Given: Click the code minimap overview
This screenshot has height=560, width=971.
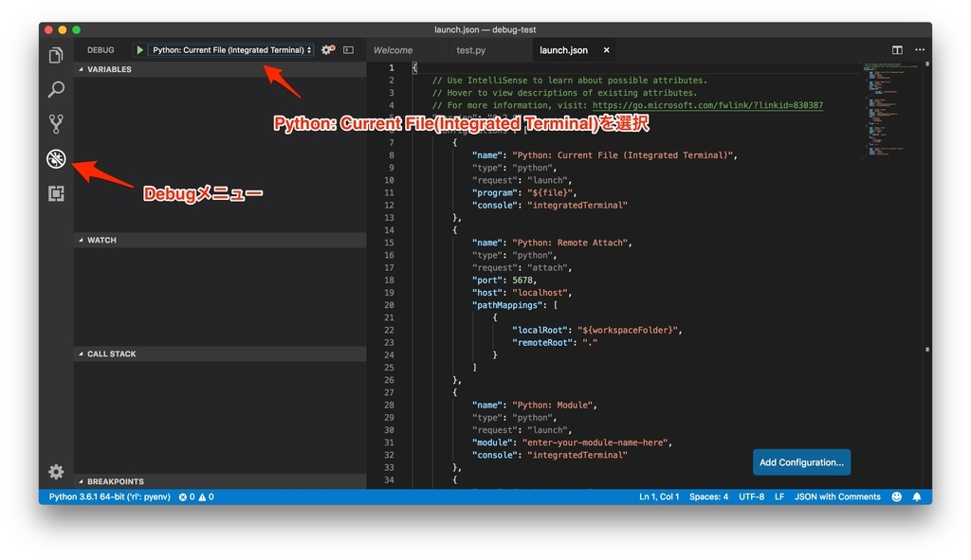Looking at the screenshot, I should pyautogui.click(x=889, y=112).
